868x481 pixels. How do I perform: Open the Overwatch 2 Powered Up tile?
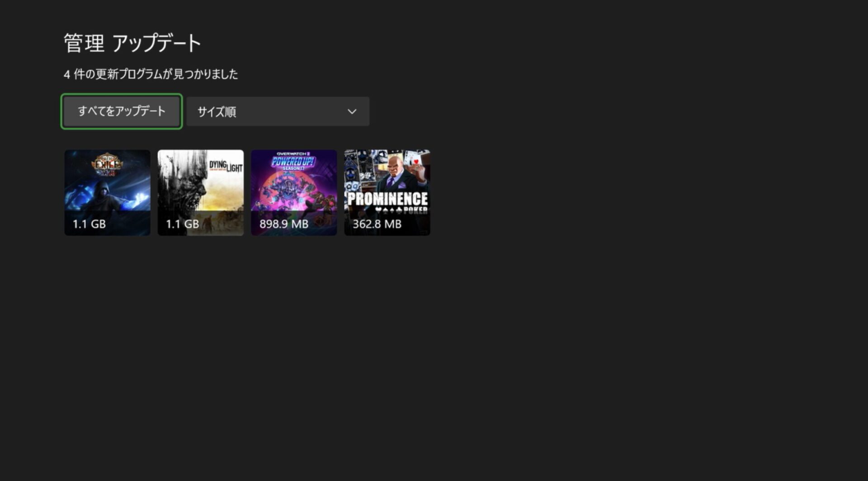click(x=293, y=192)
